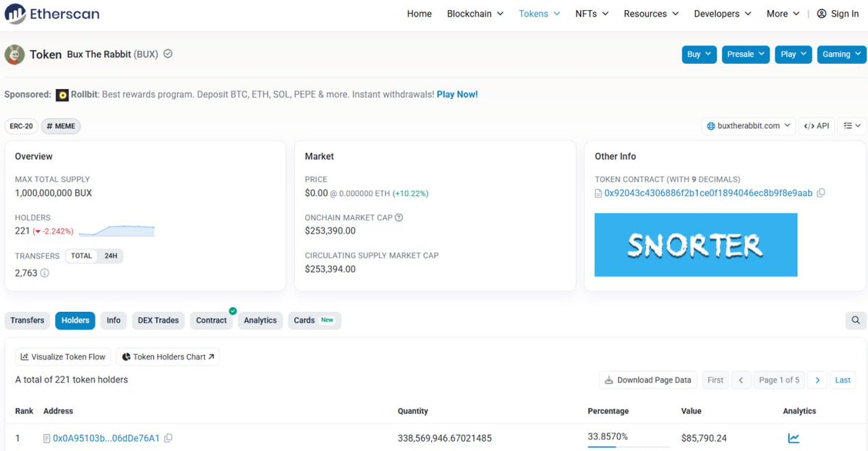
Task: Select the Holders tab
Action: (75, 320)
